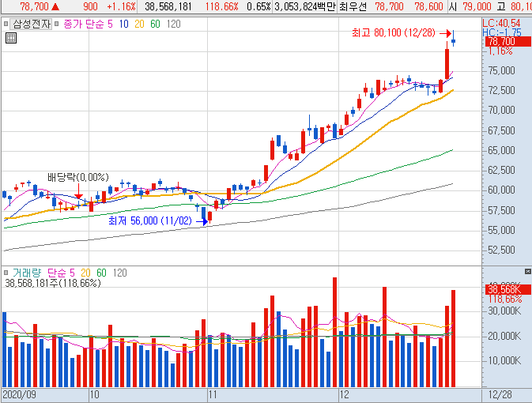
Task: Toggle the square marker before 종가 단순
Action: point(57,24)
